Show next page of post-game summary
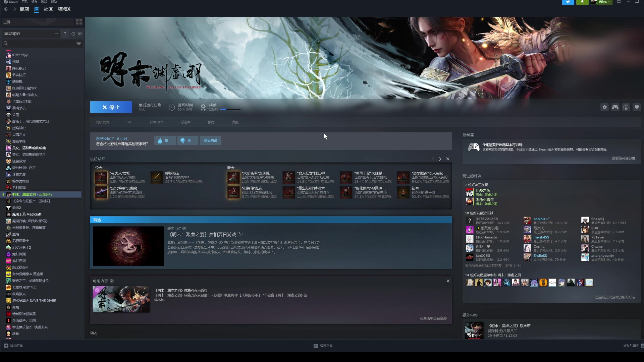This screenshot has height=362, width=644. click(x=440, y=159)
